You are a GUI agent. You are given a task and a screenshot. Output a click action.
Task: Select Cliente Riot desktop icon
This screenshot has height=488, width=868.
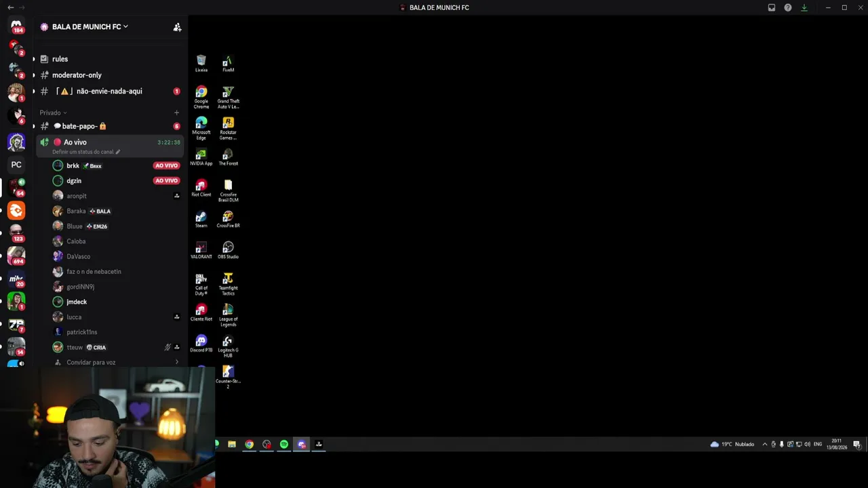(x=201, y=313)
